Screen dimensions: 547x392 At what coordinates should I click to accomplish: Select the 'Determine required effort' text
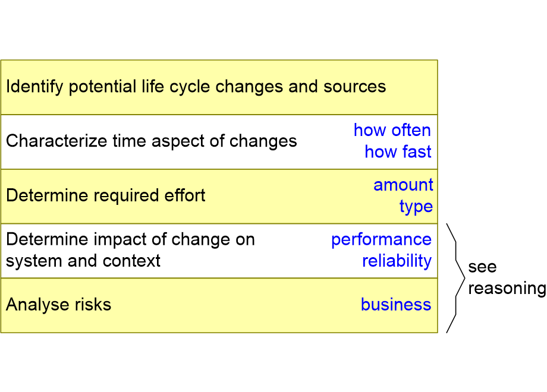(105, 195)
